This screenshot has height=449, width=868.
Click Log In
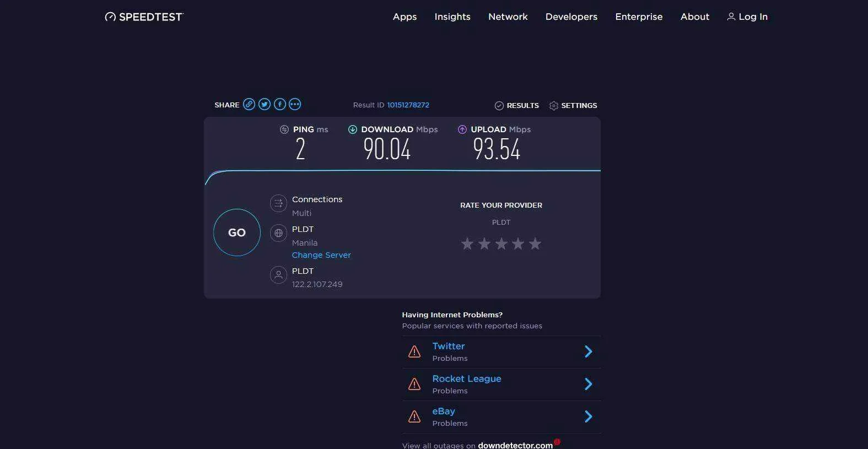[x=747, y=17]
